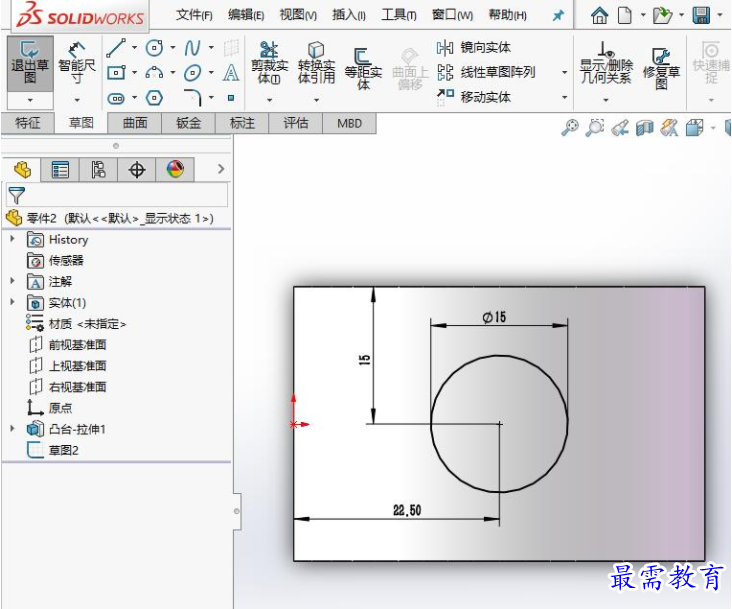Viewport: 732px width, 609px height.
Task: Select the Offset Entities (等距实体) tool
Action: pos(363,68)
